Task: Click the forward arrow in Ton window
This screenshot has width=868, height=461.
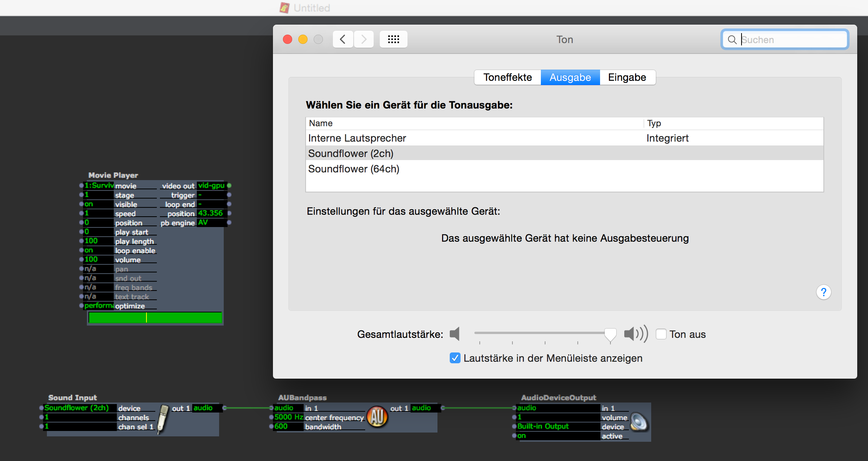Action: (x=364, y=39)
